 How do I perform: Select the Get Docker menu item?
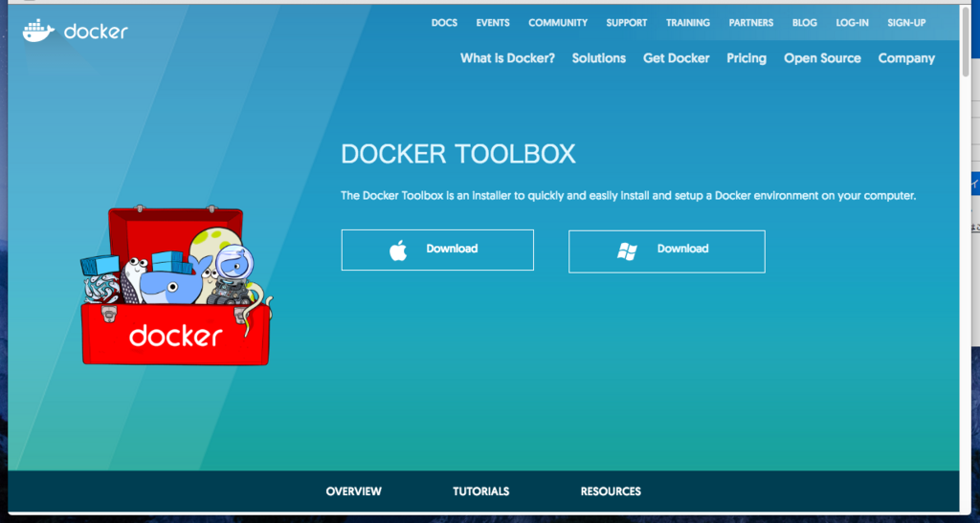pyautogui.click(x=677, y=58)
